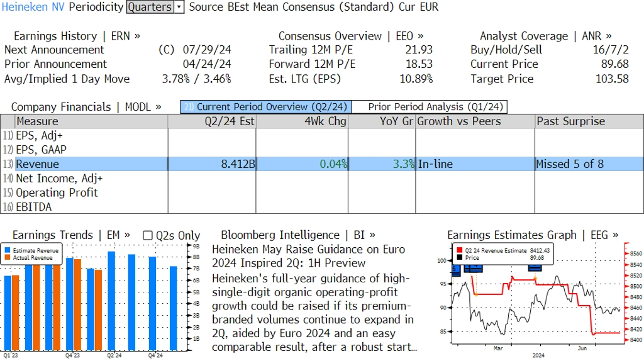Click the Heineken NV company link

click(x=33, y=7)
